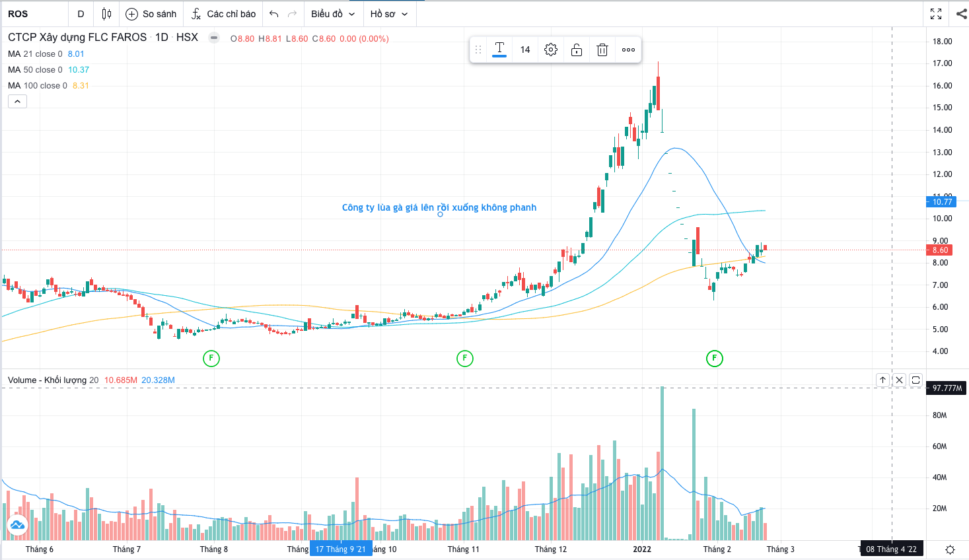This screenshot has width=969, height=560.
Task: Open the candlestick chart style selector
Action: (x=106, y=14)
